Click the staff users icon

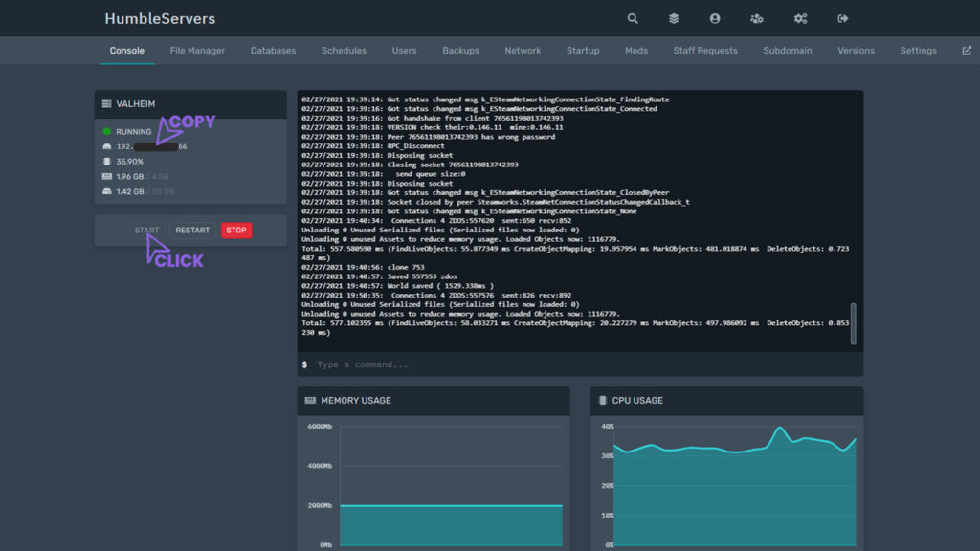coord(757,19)
